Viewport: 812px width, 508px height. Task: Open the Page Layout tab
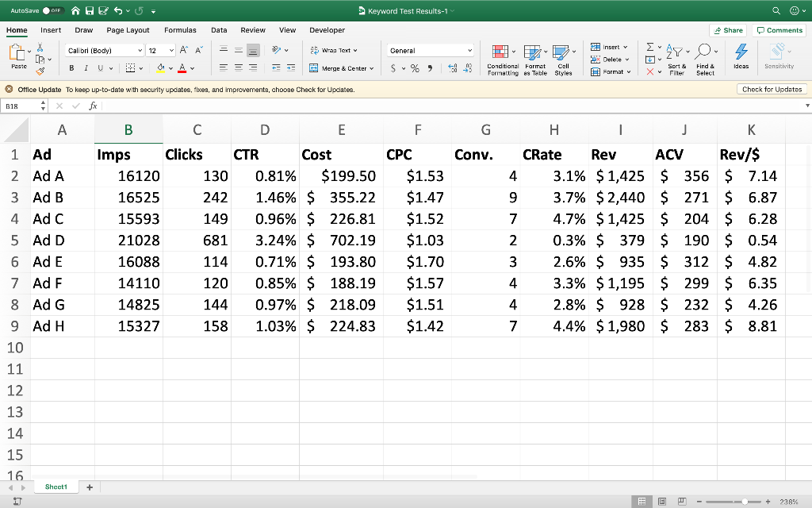coord(128,30)
